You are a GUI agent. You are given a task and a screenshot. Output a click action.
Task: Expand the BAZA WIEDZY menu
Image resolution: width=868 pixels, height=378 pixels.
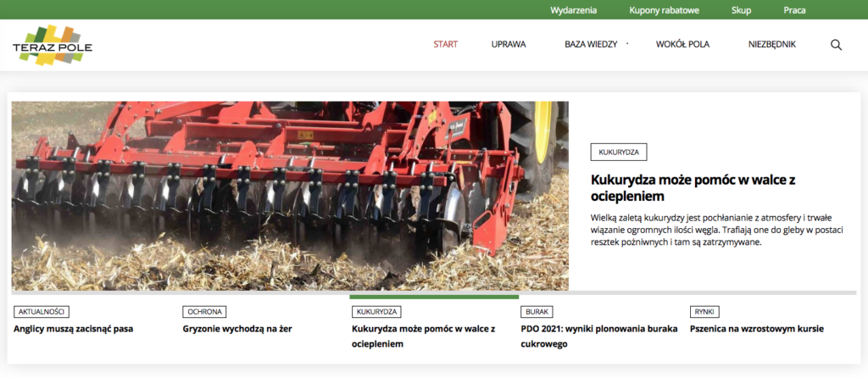pyautogui.click(x=592, y=45)
